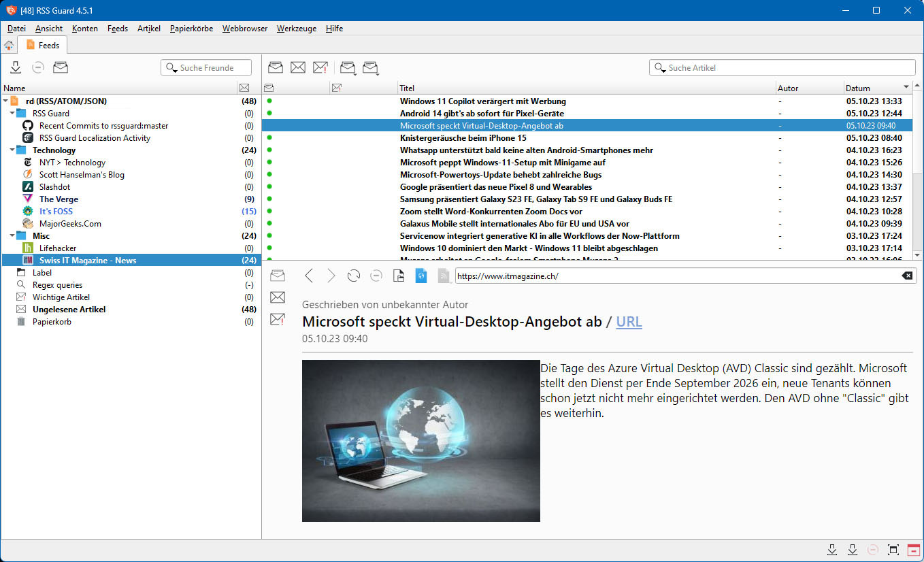Go back in the embedded web browser
Image resolution: width=924 pixels, height=562 pixels.
tap(309, 276)
